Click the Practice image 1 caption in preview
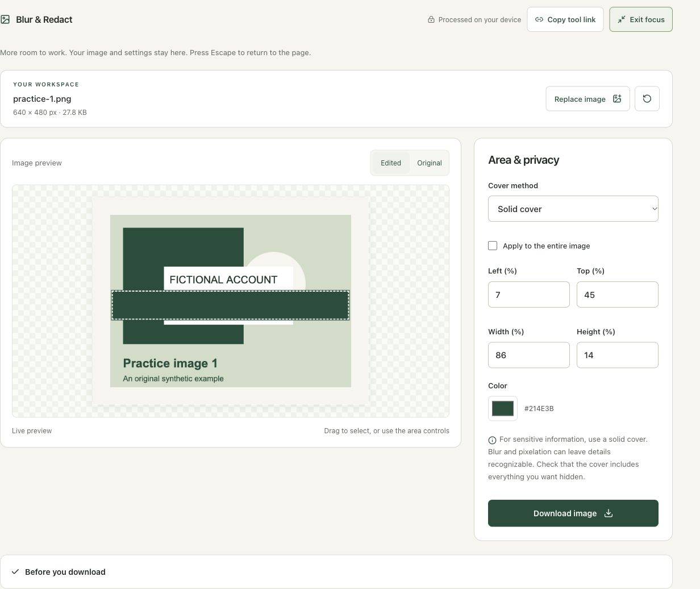 (170, 363)
